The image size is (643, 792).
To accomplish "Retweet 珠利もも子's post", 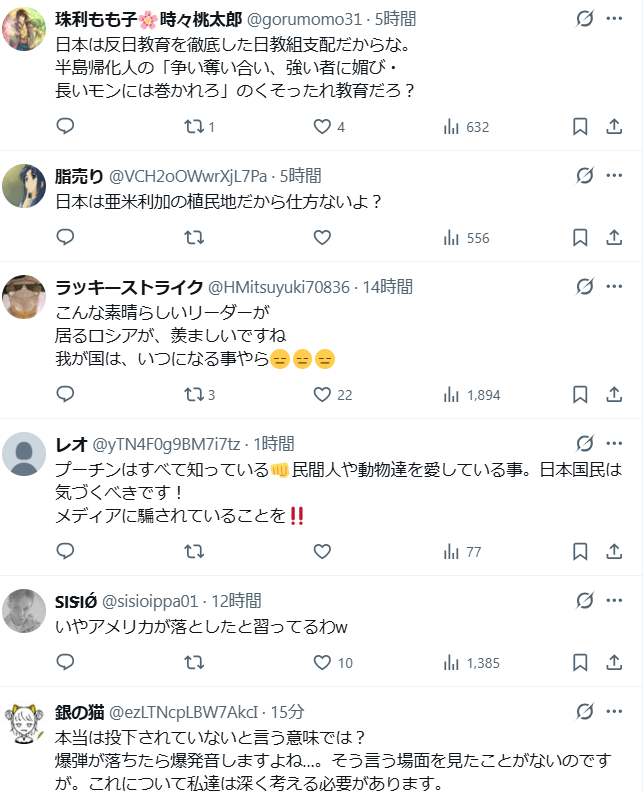I will point(194,127).
